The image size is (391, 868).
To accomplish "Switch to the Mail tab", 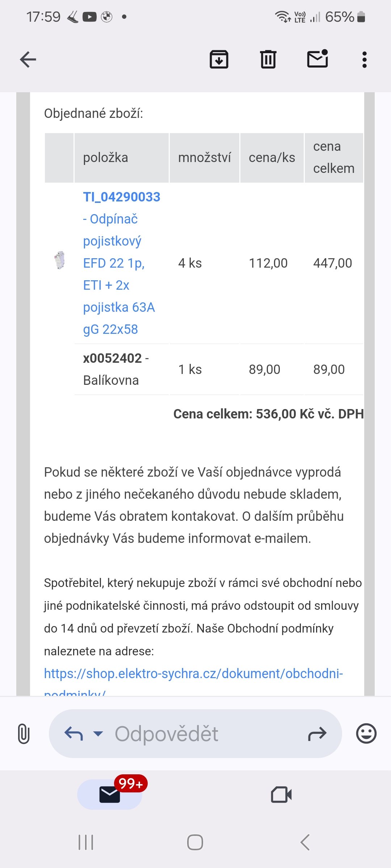I will pos(110,795).
